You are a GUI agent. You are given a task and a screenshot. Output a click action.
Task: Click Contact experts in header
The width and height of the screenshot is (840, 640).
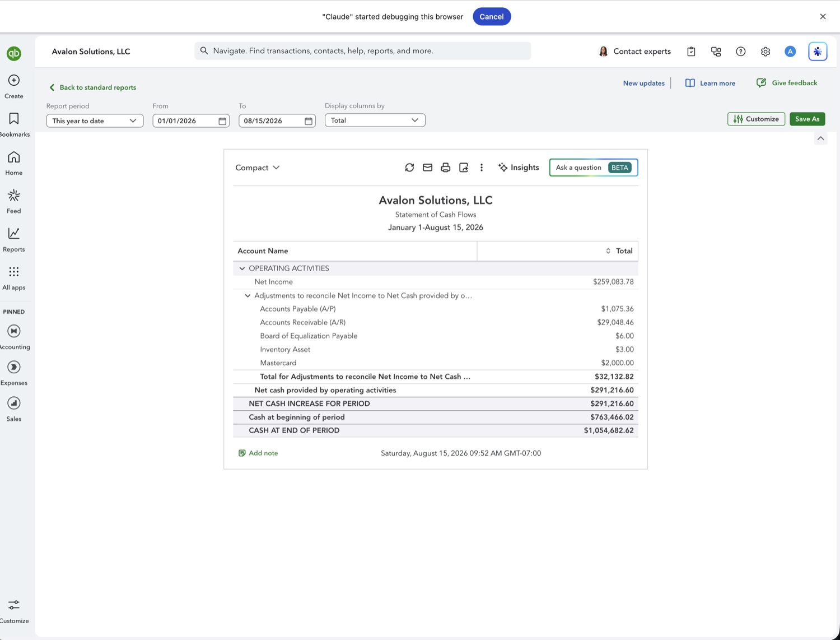coord(634,52)
